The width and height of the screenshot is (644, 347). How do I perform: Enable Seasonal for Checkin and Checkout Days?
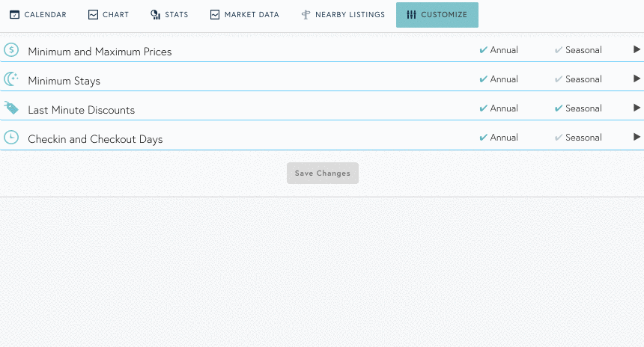578,138
